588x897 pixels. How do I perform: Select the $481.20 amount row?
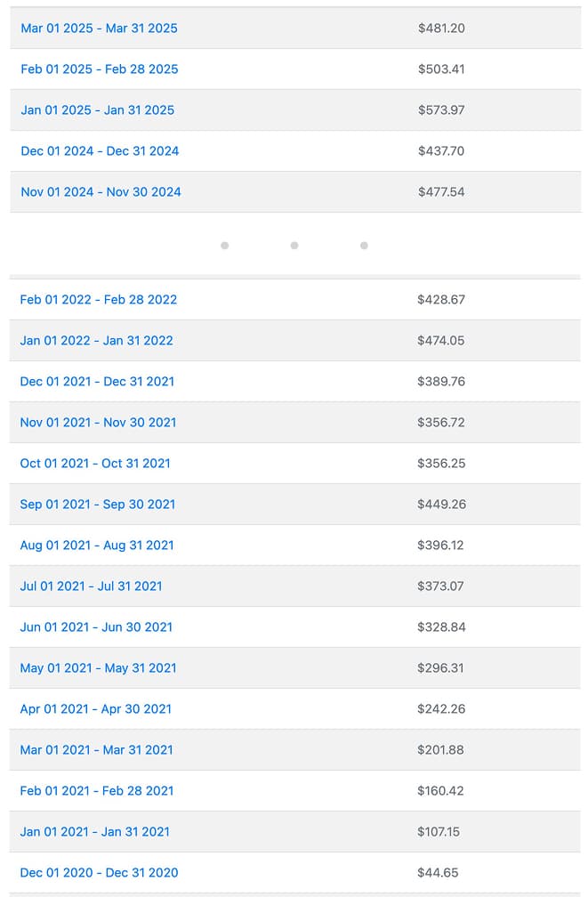[441, 28]
